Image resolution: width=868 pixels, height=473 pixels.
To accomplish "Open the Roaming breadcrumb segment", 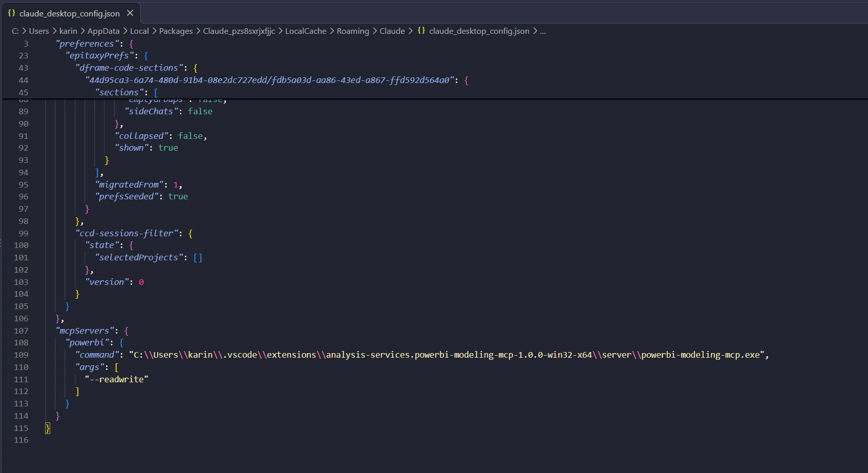I will point(353,31).
